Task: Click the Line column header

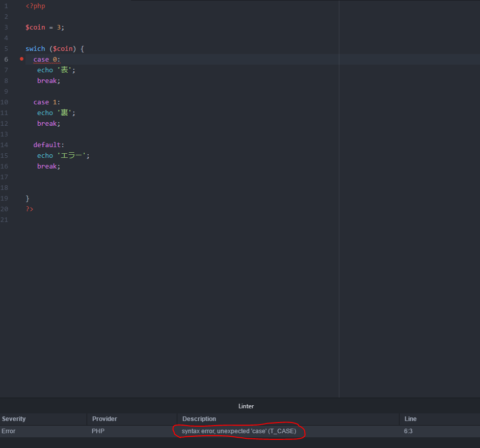Action: [x=410, y=419]
